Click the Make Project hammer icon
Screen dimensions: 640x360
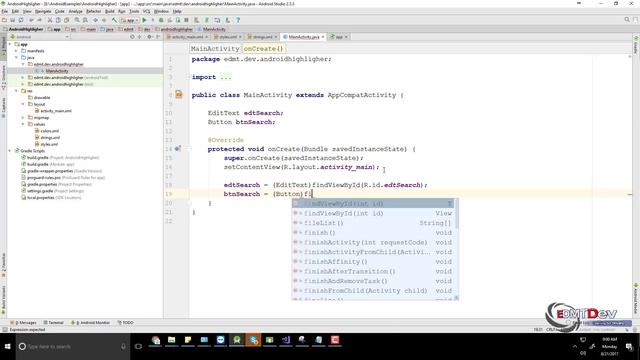[x=114, y=20]
